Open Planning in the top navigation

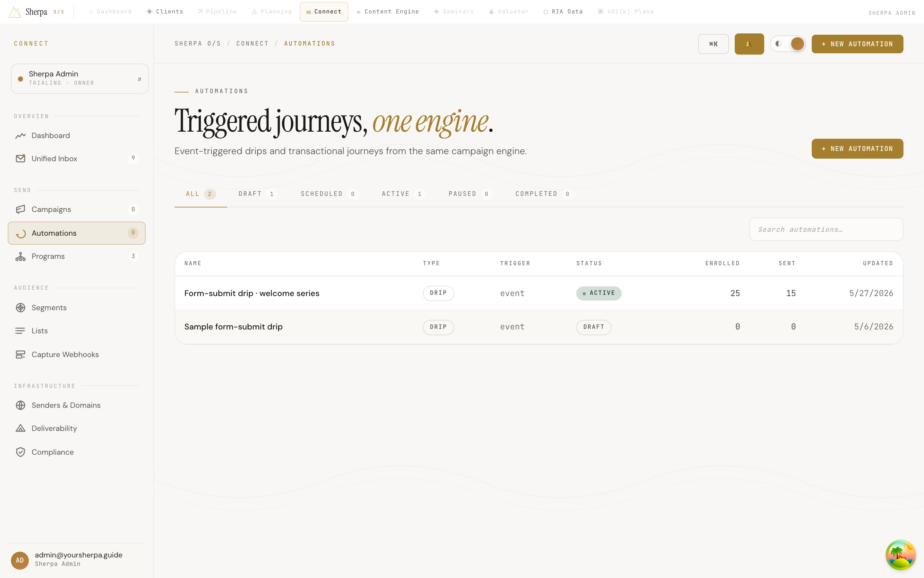[x=272, y=12]
